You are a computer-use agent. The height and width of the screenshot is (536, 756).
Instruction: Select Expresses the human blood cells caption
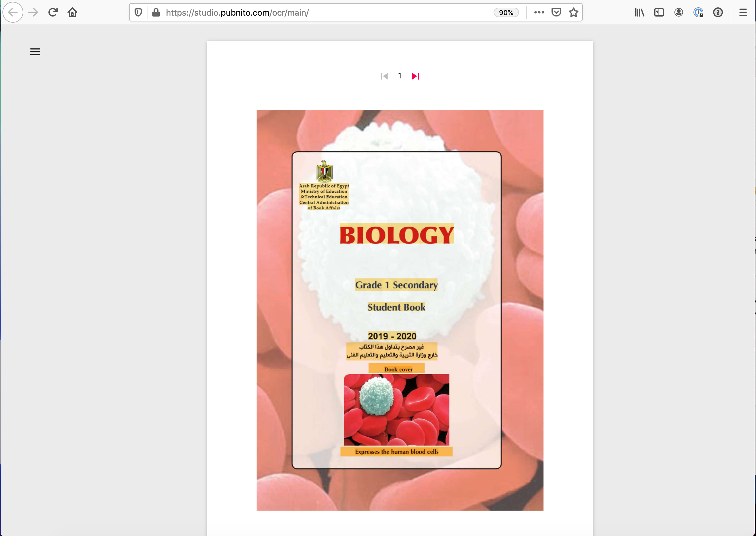(x=397, y=451)
